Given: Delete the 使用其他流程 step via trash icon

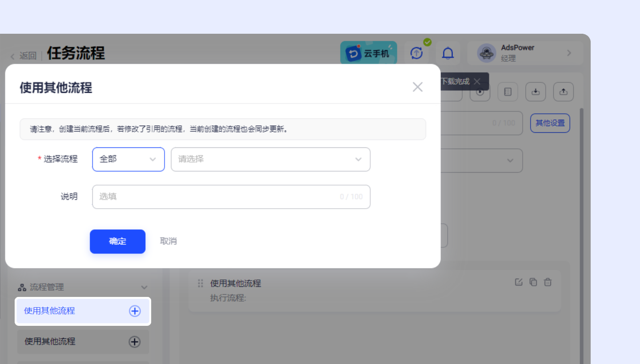Looking at the screenshot, I should (x=548, y=282).
